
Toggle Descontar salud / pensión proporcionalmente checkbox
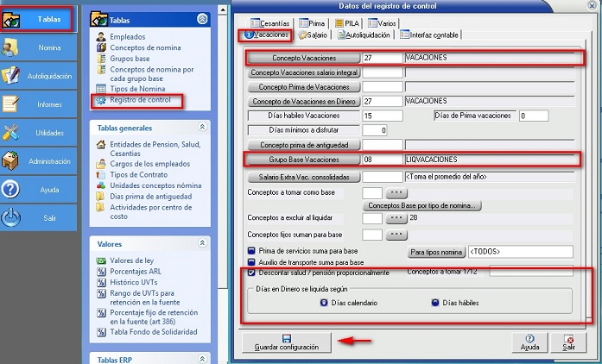251,273
